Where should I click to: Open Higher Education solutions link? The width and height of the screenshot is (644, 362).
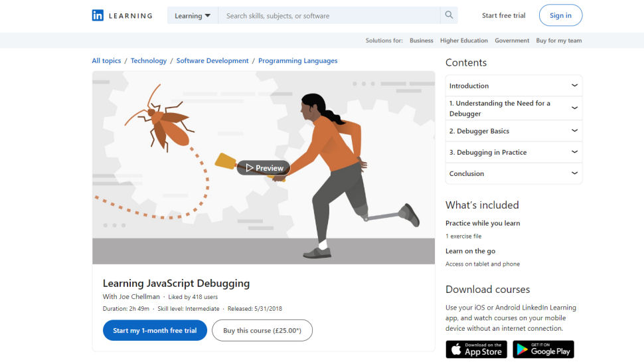coord(464,41)
